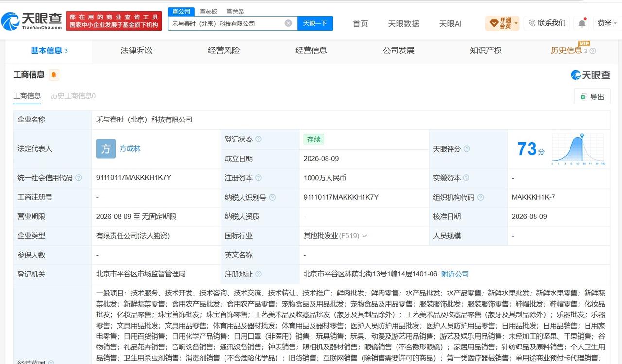Open 天眼AI in the top navigation
The width and height of the screenshot is (622, 364).
[x=450, y=23]
